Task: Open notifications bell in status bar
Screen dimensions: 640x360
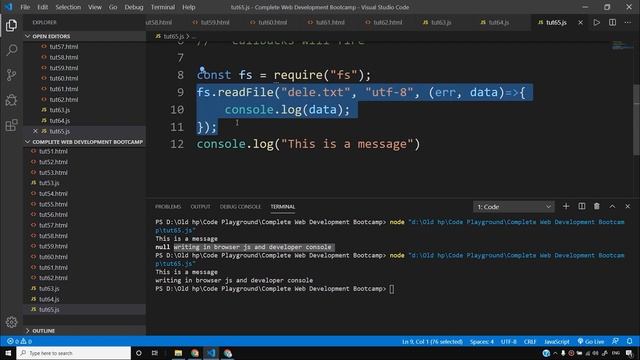Action: [x=630, y=341]
